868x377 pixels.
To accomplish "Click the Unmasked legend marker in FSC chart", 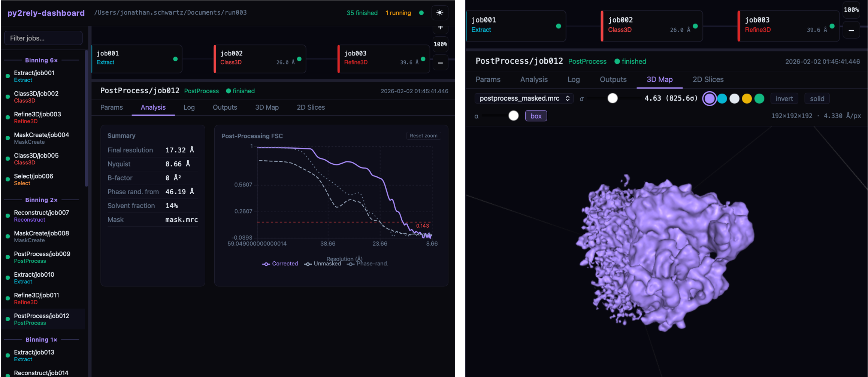I will 308,264.
